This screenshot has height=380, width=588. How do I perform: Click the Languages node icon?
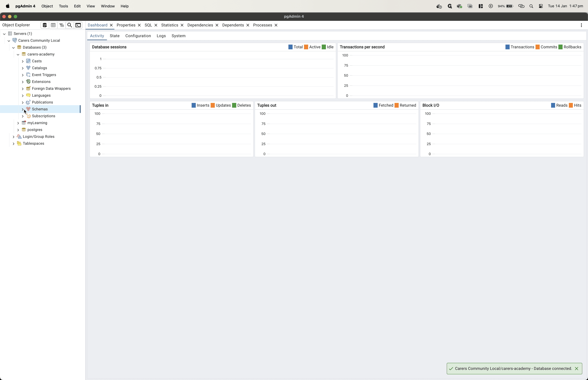pos(28,95)
